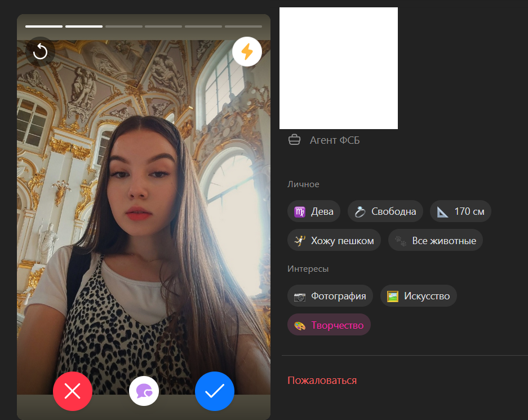The width and height of the screenshot is (528, 420).
Task: Select the Свободна status tag
Action: click(x=385, y=211)
